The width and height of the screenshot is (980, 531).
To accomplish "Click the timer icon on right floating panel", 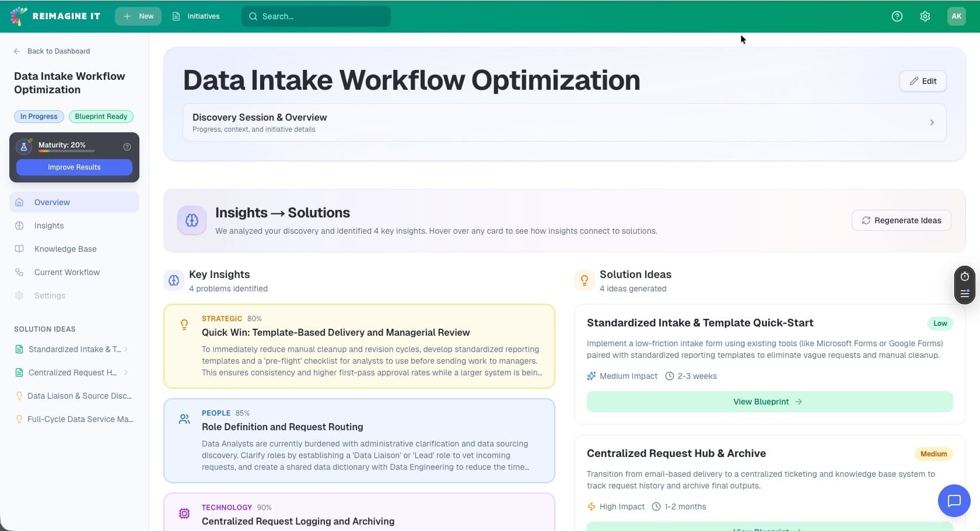I will 965,276.
